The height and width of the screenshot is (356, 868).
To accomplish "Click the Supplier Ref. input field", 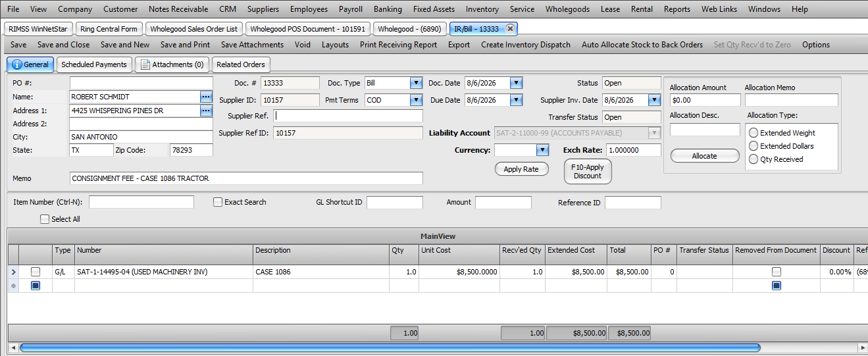I will point(348,116).
